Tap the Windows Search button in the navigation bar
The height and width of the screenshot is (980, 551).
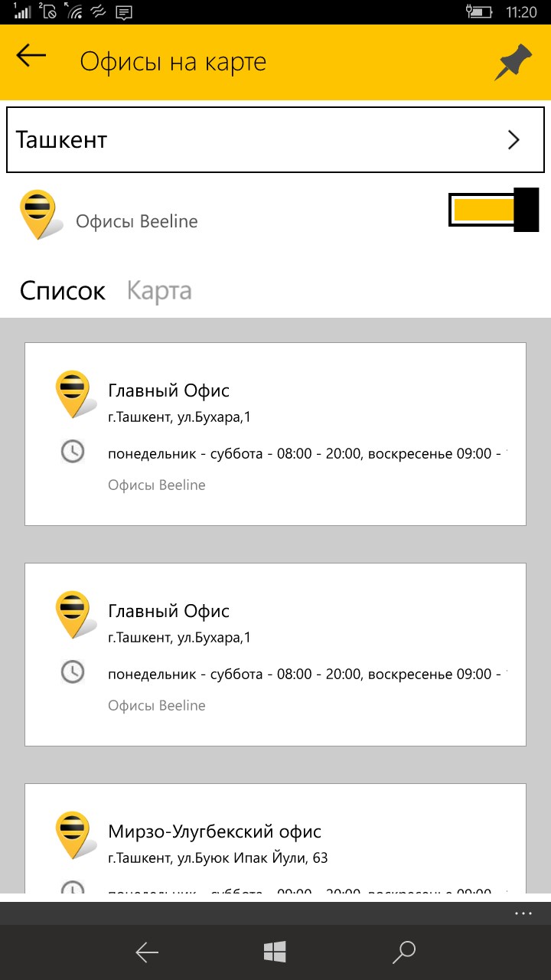pos(403,952)
